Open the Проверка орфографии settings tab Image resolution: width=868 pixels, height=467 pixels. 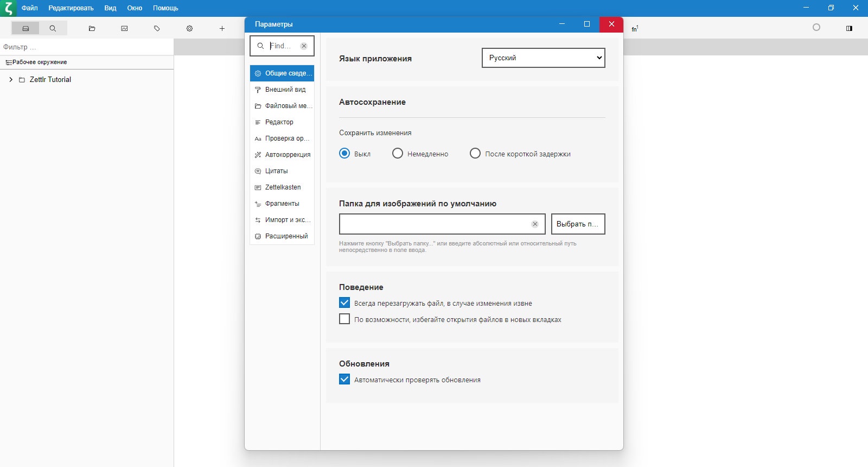(282, 138)
